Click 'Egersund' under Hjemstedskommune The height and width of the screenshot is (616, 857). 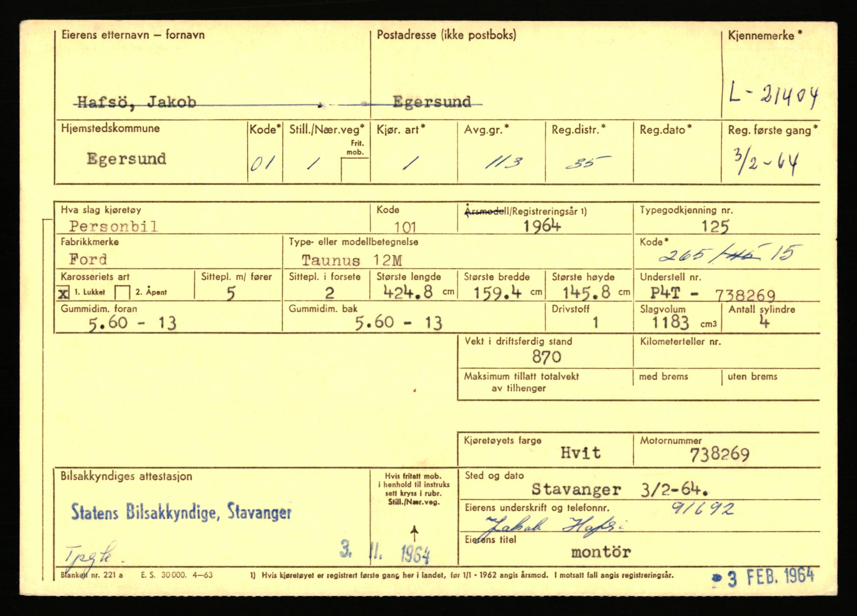pos(126,159)
